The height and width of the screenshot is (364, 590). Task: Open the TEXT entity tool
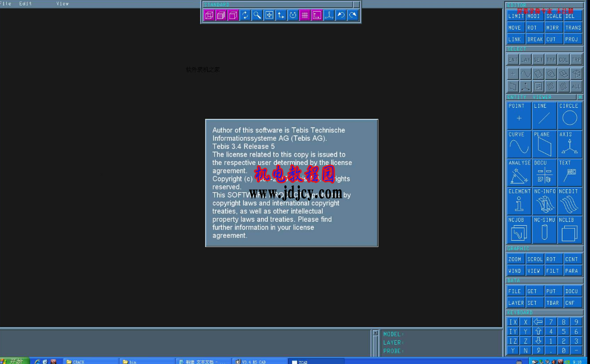click(570, 173)
